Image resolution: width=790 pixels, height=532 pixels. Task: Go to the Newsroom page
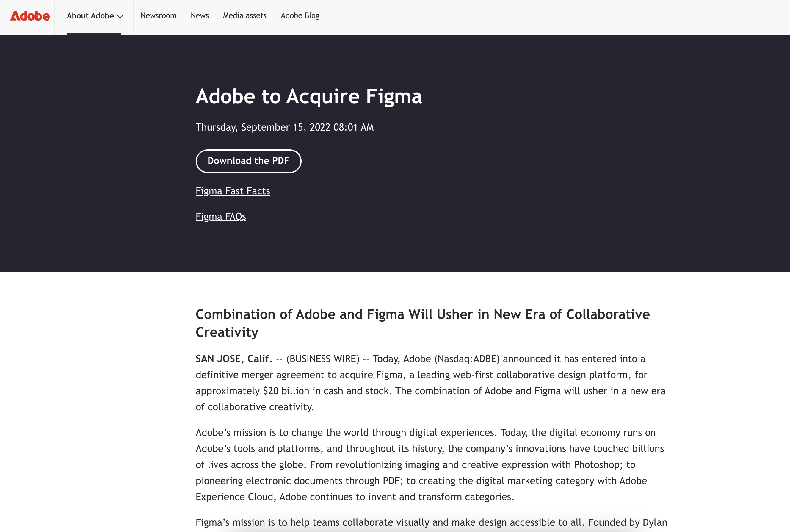(159, 15)
